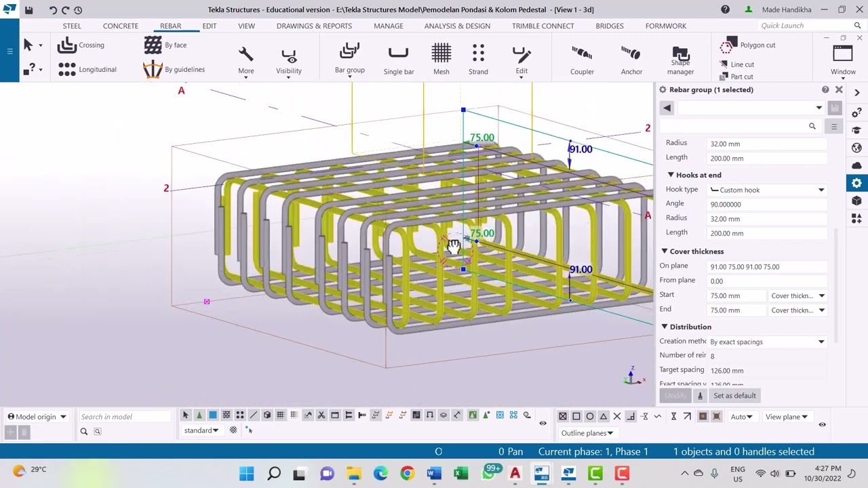The image size is (868, 488).
Task: Open the FORMWORK ribbon tab
Action: (x=666, y=26)
